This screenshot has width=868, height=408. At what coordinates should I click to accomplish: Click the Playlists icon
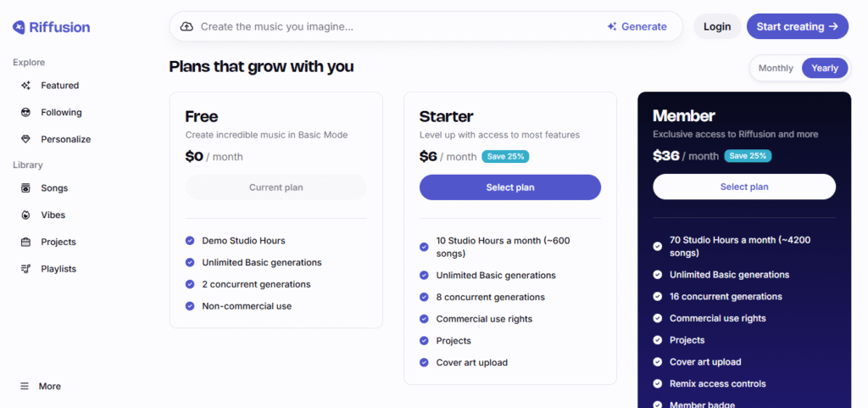click(x=25, y=269)
